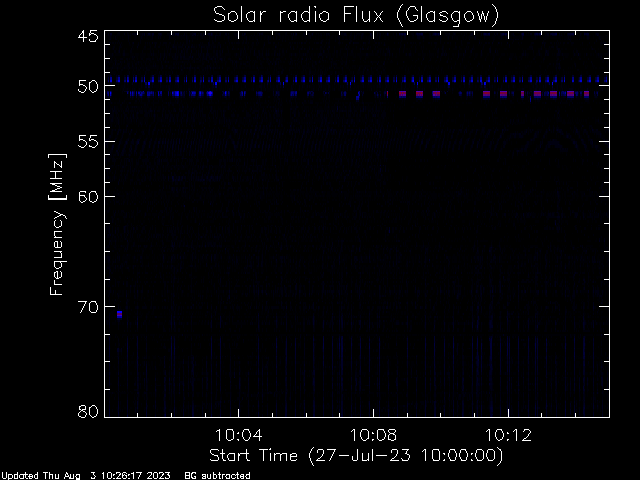
Task: Click the right-side tick mark at 70 MHz
Action: 604,306
